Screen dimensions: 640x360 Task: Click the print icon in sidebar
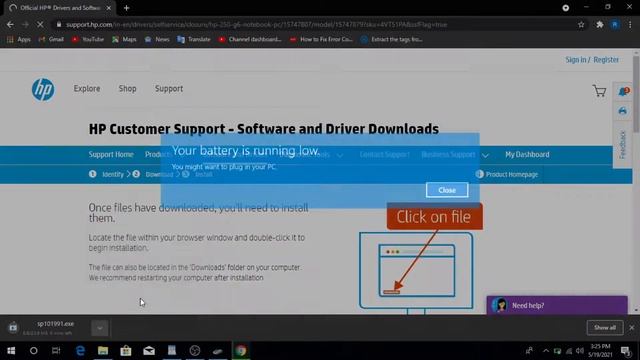(x=622, y=111)
